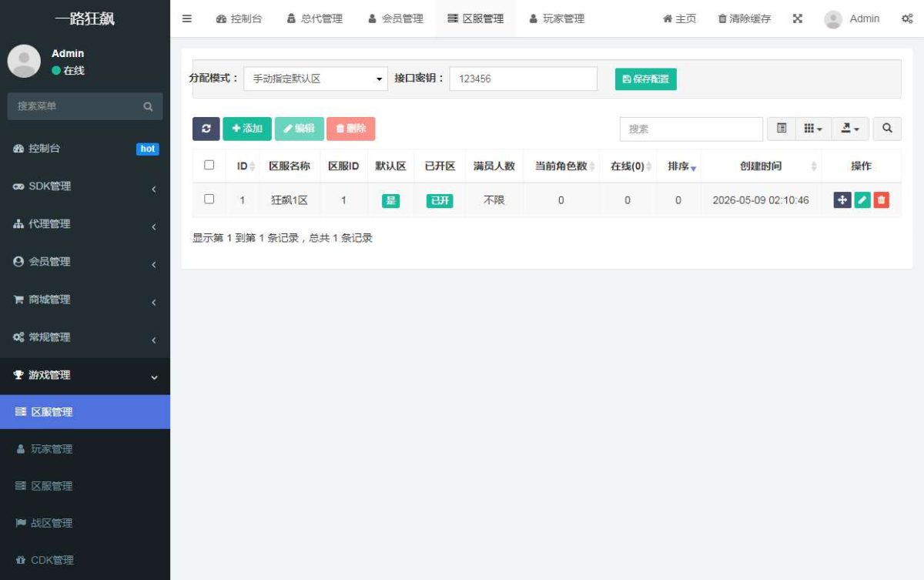Select the 区服管理 top tab
Viewport: 924px width, 580px height.
pyautogui.click(x=475, y=18)
